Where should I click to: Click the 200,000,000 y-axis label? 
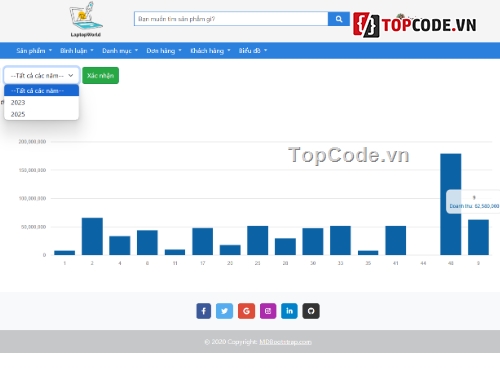click(x=32, y=142)
